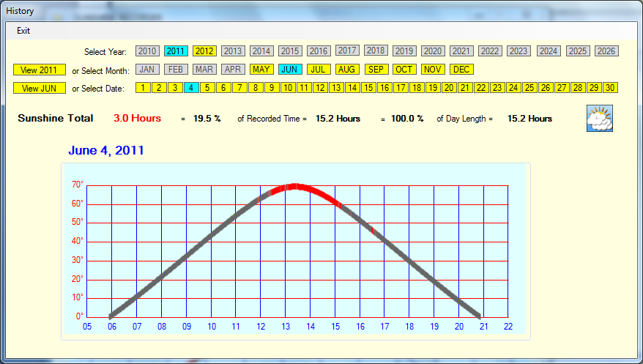643x364 pixels.
Task: Choose the APR month button
Action: (x=233, y=70)
